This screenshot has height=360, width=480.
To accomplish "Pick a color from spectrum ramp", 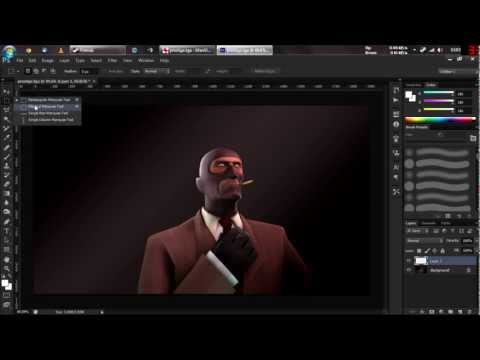I will [440, 120].
